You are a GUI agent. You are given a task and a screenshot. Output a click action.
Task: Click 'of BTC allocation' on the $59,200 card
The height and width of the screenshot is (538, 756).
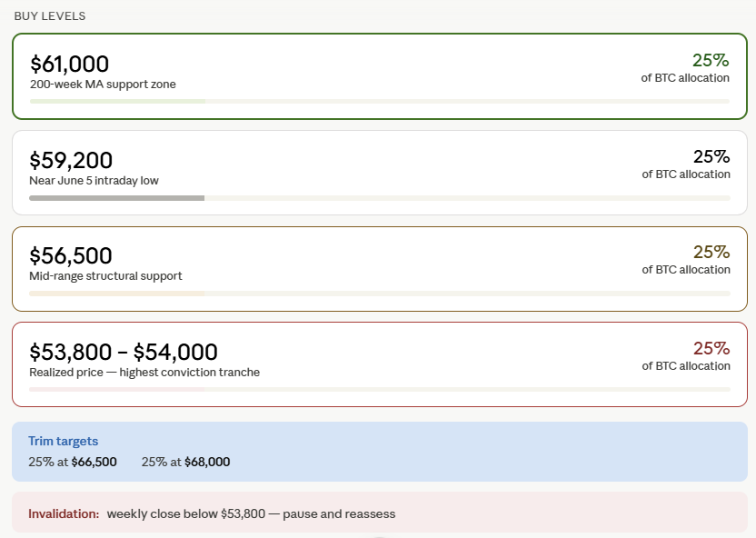coord(686,174)
